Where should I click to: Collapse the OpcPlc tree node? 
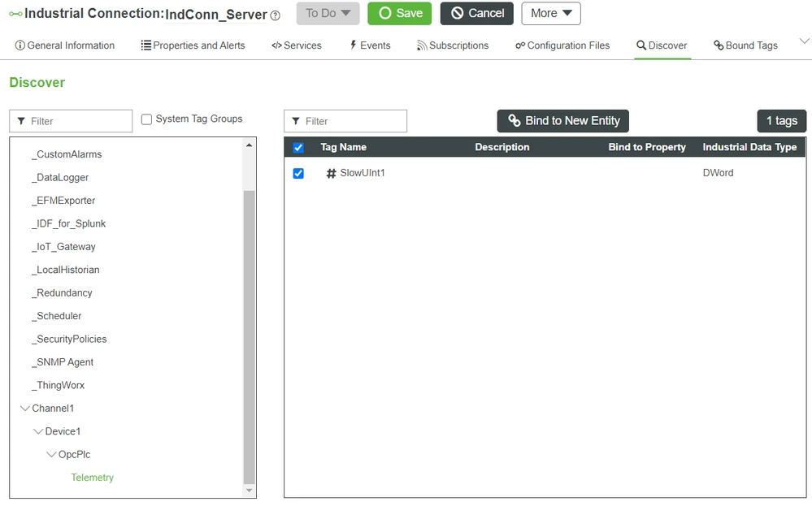click(51, 455)
